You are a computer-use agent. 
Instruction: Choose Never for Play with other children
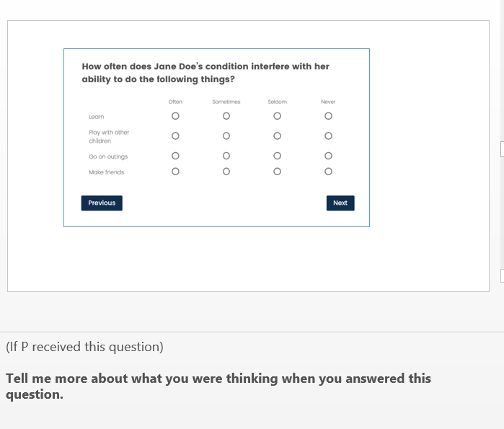tap(328, 136)
